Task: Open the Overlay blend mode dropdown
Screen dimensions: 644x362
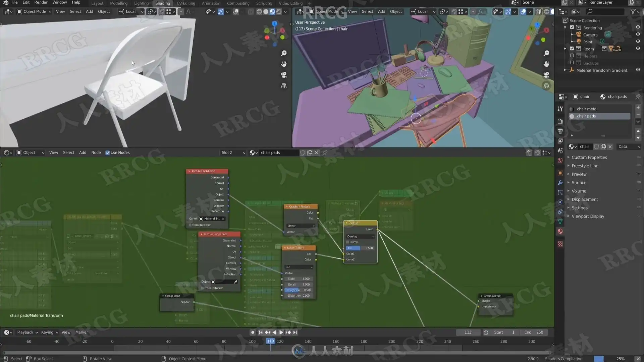Action: pos(360,237)
